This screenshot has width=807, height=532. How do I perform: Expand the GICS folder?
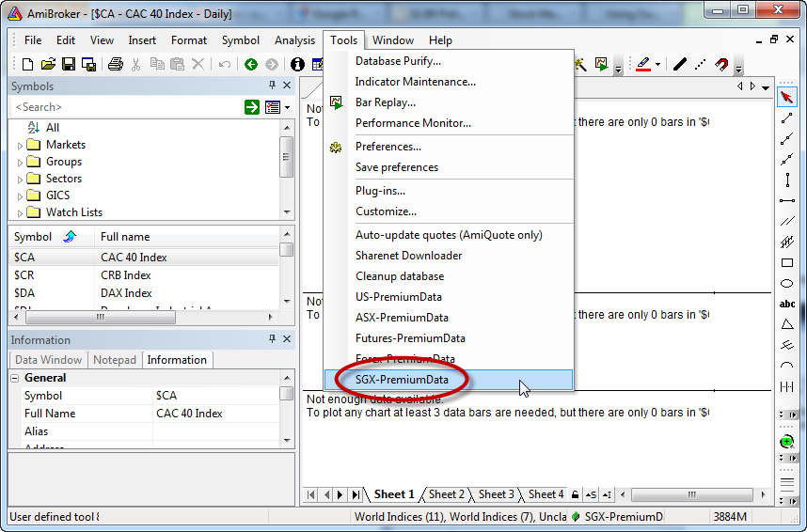(x=20, y=196)
